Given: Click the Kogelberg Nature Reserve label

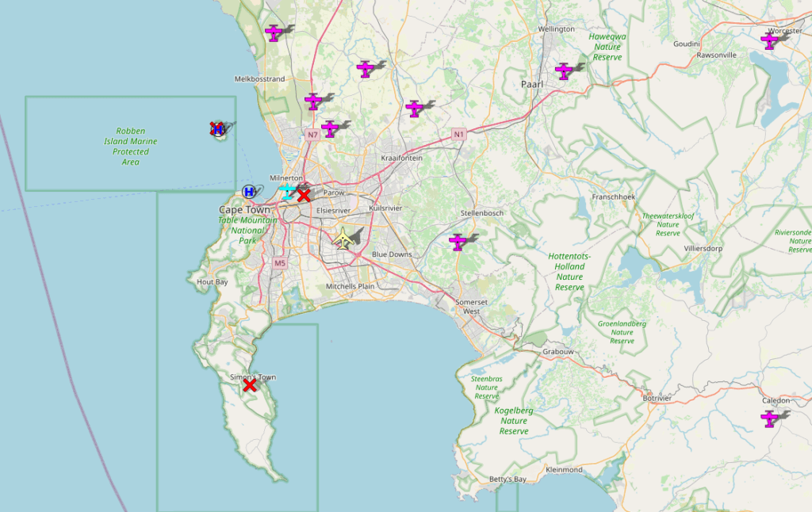Looking at the screenshot, I should coord(514,421).
